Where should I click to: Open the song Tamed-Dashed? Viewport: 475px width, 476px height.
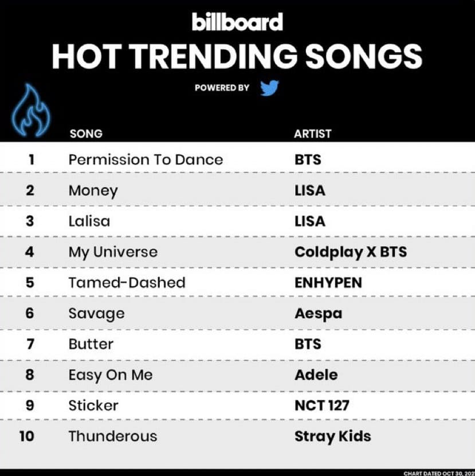point(127,282)
